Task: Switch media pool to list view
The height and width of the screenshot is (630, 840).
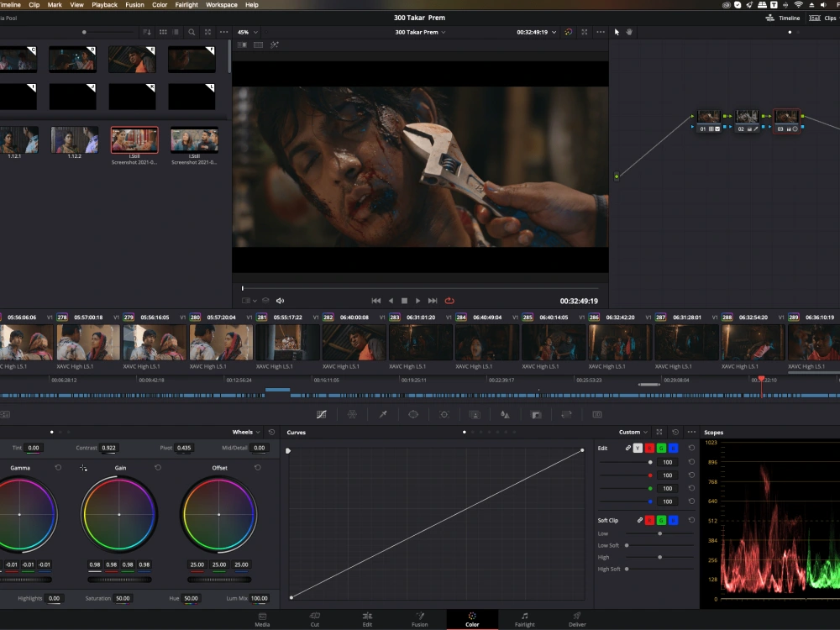Action: click(176, 32)
